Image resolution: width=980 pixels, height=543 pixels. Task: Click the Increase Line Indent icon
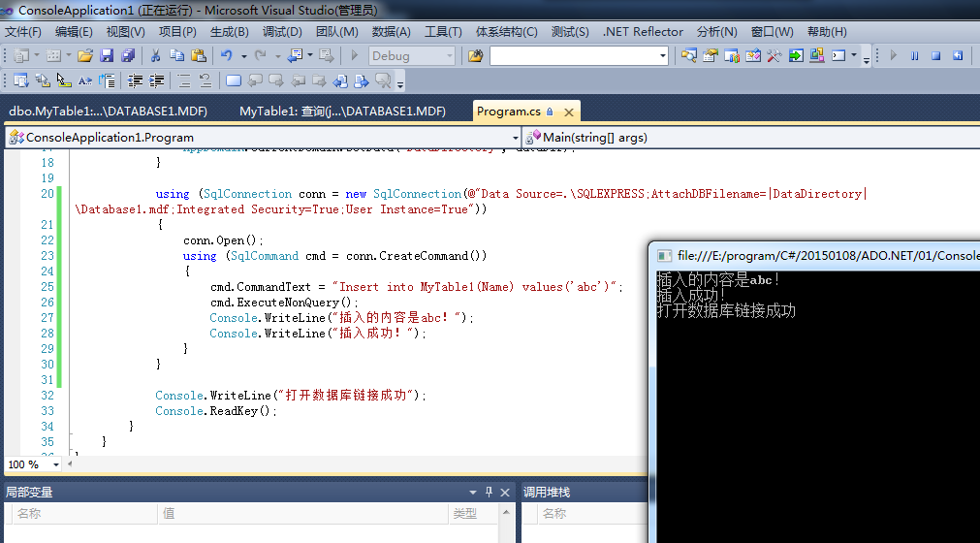pyautogui.click(x=156, y=80)
